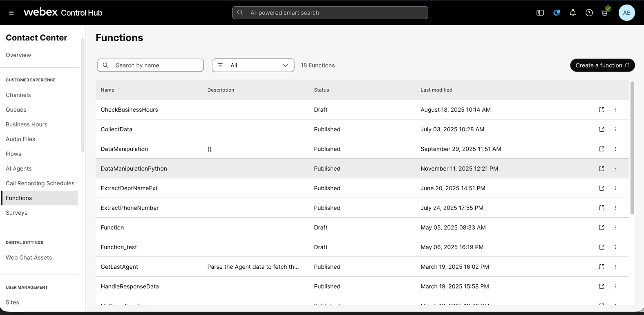Open the task status icon with green check
This screenshot has height=315, width=644.
tap(605, 12)
